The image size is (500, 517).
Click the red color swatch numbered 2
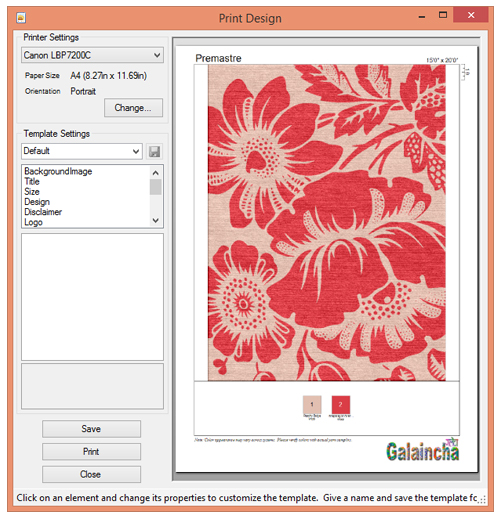(341, 404)
